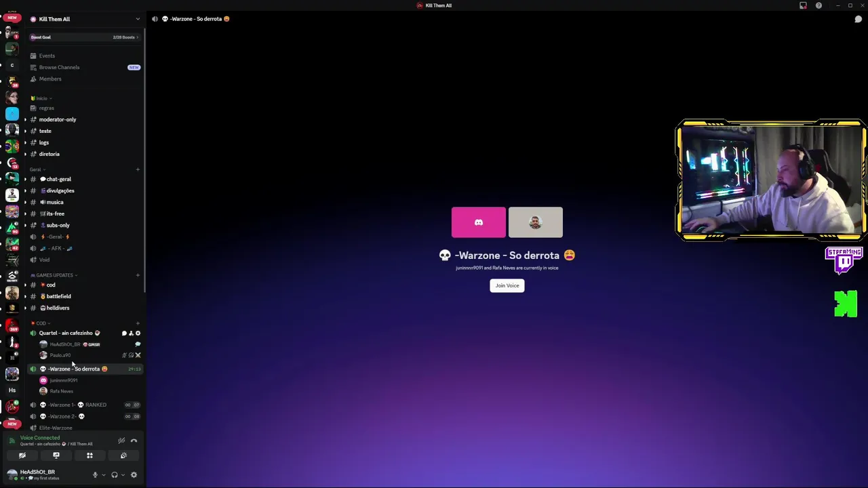Create a channel in Geral category
This screenshot has height=488, width=868.
pyautogui.click(x=138, y=169)
